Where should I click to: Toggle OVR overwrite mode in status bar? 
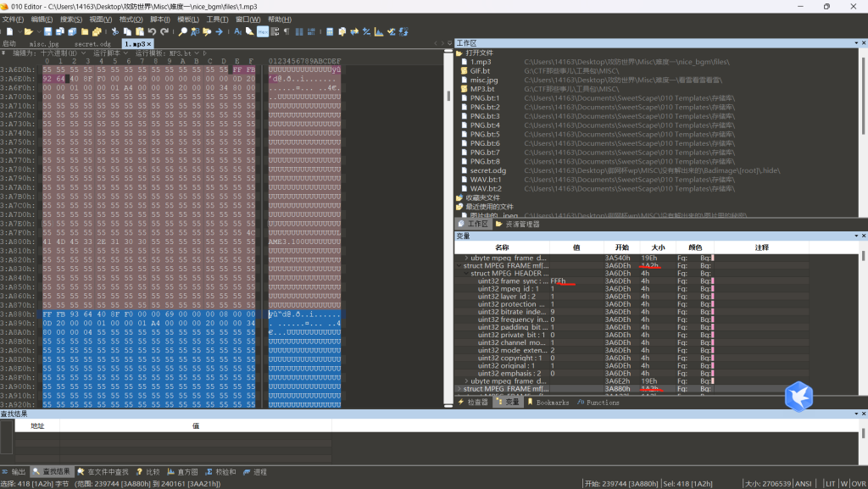tap(857, 484)
